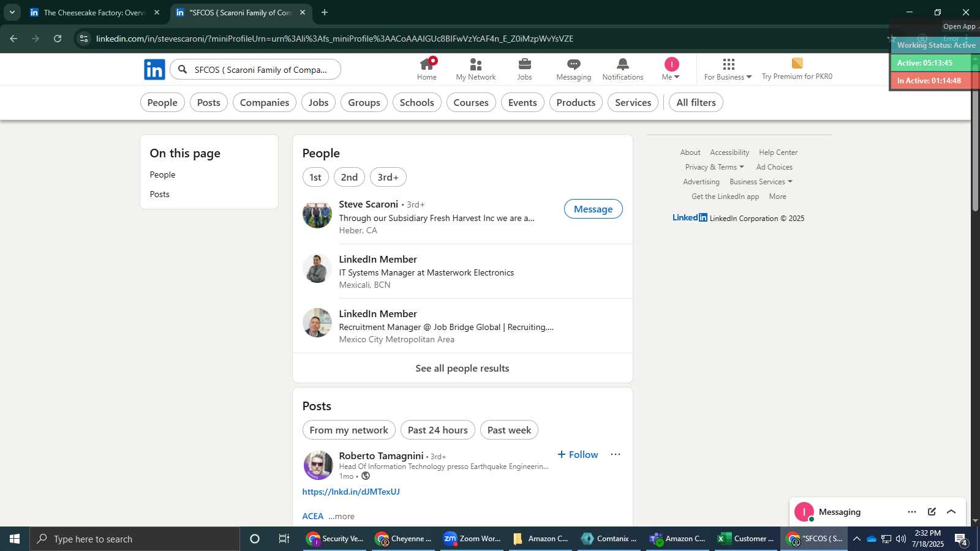980x551 pixels.
Task: See all people results
Action: 462,368
